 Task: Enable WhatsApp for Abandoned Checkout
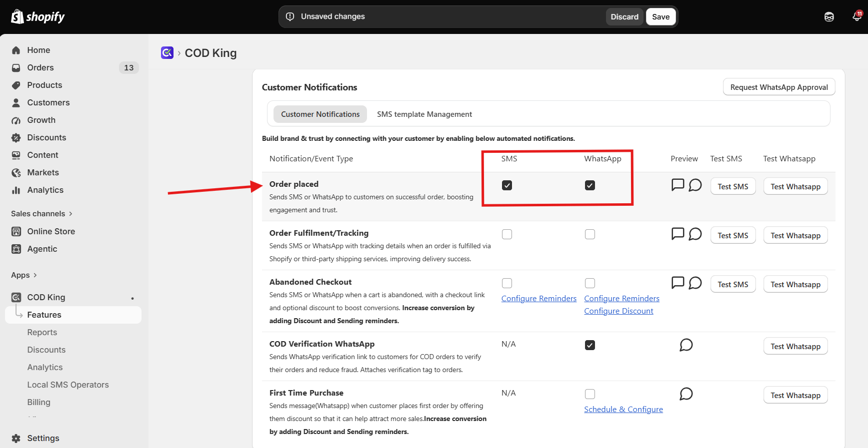590,283
